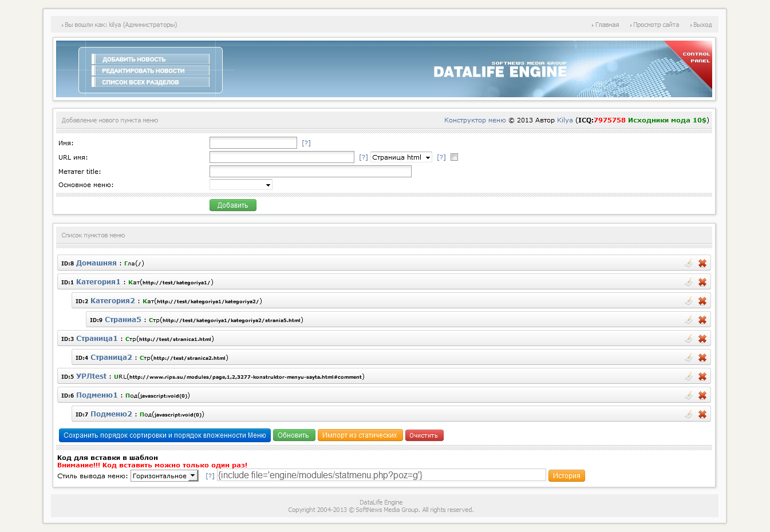Open Редактировать новости banner menu item
The height and width of the screenshot is (532, 770).
151,70
